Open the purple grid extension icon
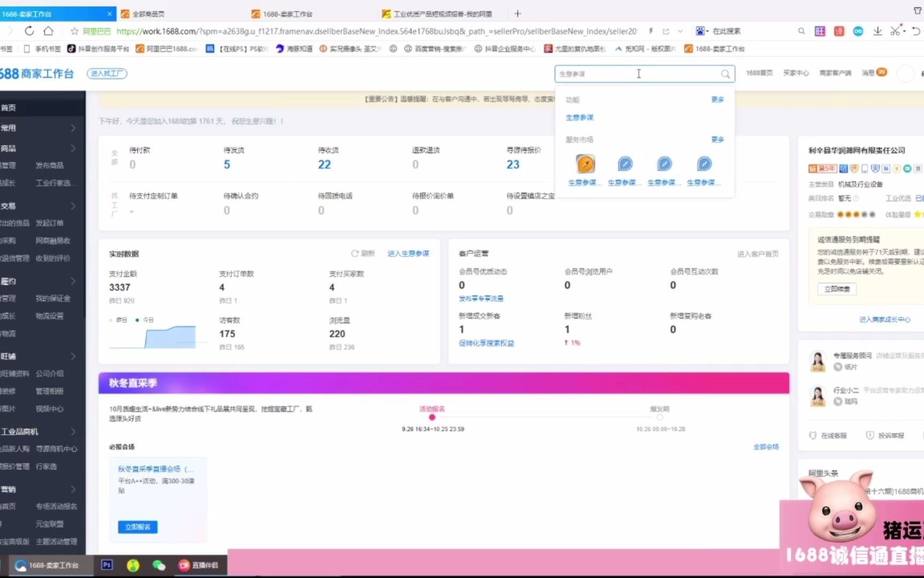This screenshot has height=578, width=924. point(820,31)
